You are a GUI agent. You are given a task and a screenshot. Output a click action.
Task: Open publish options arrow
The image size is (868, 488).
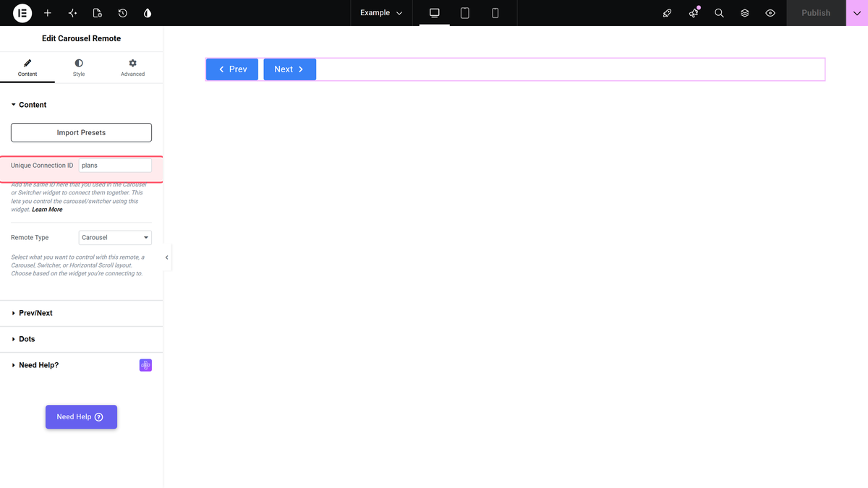pos(856,13)
